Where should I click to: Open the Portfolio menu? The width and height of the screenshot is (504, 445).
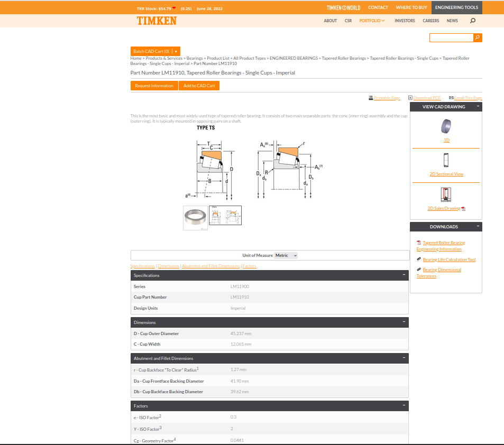coord(372,21)
